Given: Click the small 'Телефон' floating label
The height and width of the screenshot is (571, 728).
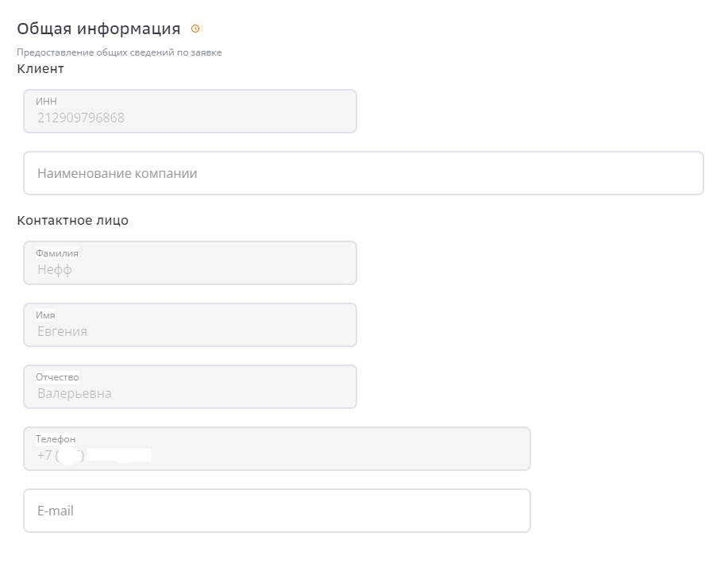Looking at the screenshot, I should click(x=56, y=439).
